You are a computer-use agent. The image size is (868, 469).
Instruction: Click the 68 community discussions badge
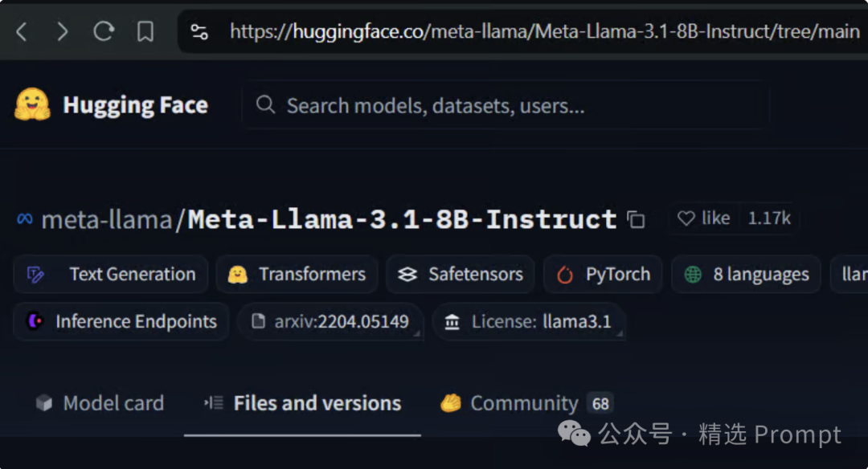click(600, 404)
